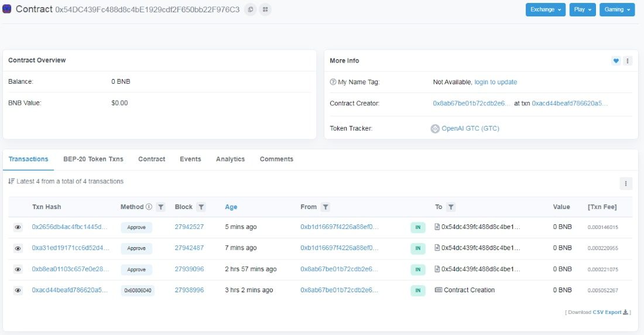Viewport: 644px width, 335px height.
Task: Expand the Gaming dropdown
Action: [x=616, y=9]
